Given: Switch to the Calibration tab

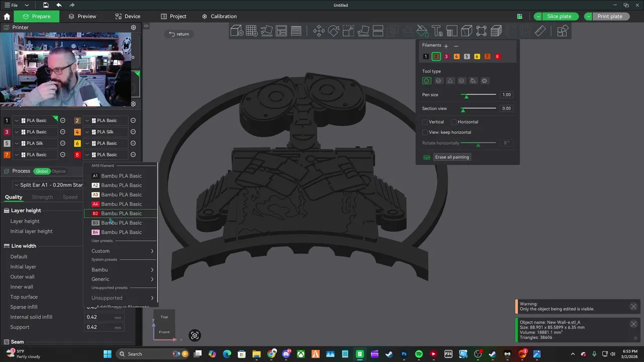Looking at the screenshot, I should [219, 17].
